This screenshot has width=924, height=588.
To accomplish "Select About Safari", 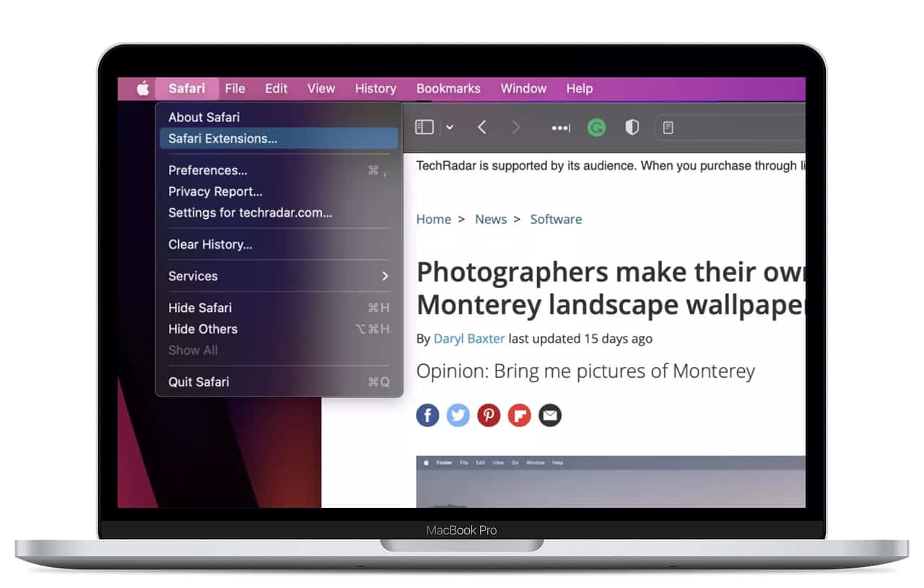I will 279,117.
